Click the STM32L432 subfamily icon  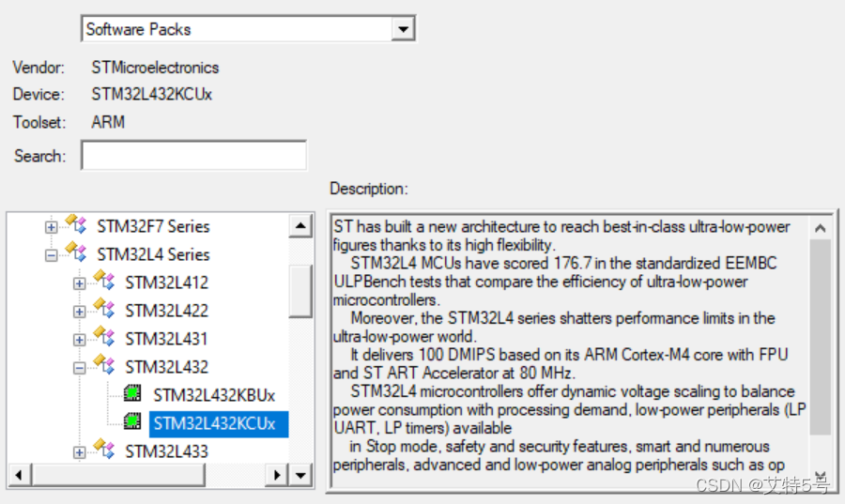point(104,364)
